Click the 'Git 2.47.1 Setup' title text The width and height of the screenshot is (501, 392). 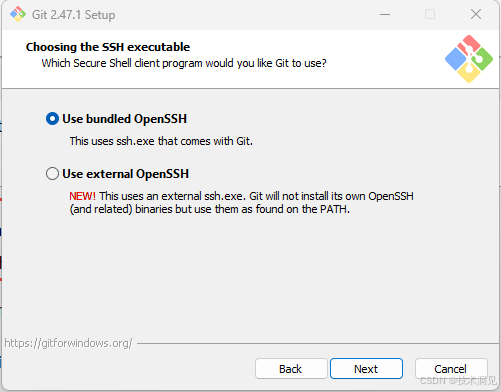pyautogui.click(x=73, y=15)
